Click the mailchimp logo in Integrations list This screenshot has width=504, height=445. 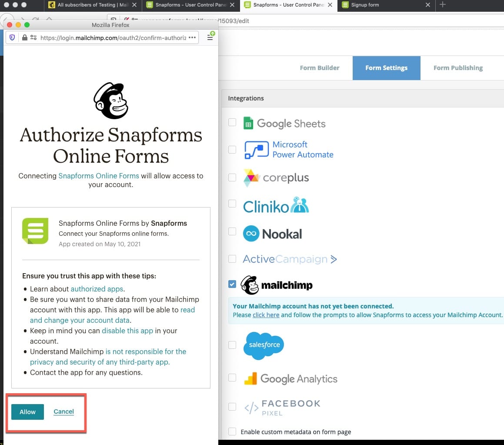point(277,285)
